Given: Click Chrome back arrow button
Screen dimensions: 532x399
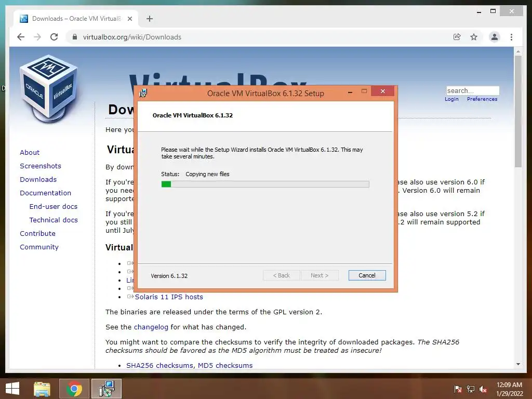Looking at the screenshot, I should tap(21, 37).
